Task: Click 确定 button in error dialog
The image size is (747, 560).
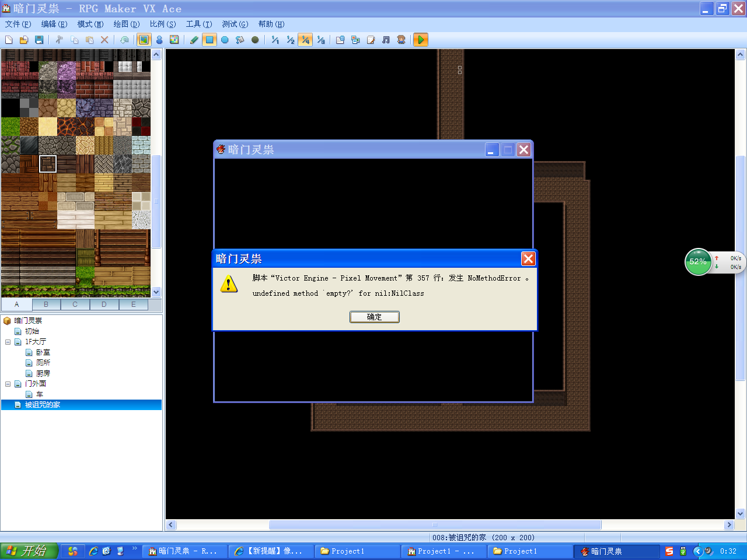Action: pyautogui.click(x=375, y=317)
